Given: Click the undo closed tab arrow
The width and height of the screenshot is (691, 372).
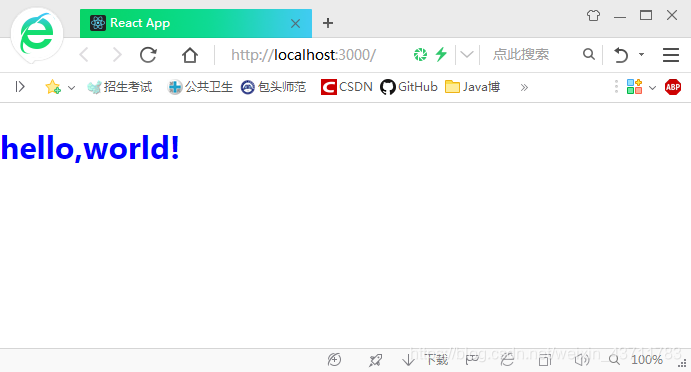Looking at the screenshot, I should pos(621,55).
